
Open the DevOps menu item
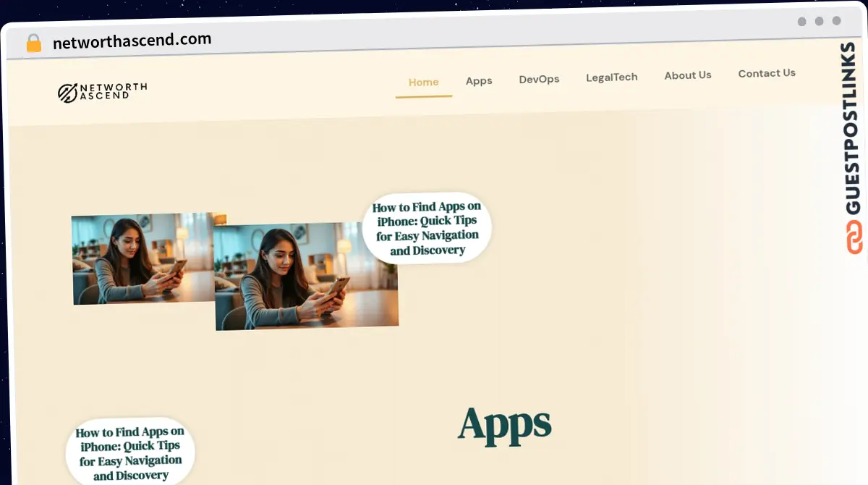coord(539,80)
